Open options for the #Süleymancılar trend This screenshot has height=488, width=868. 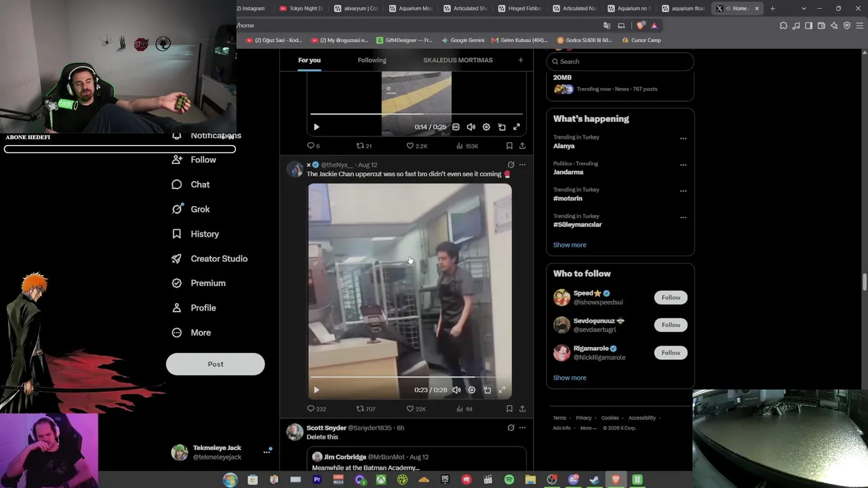(683, 218)
